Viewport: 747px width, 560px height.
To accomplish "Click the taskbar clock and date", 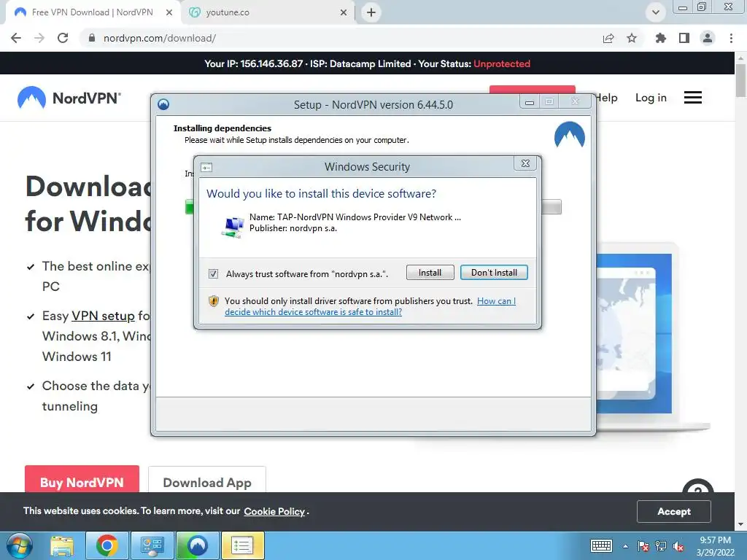I will (715, 546).
